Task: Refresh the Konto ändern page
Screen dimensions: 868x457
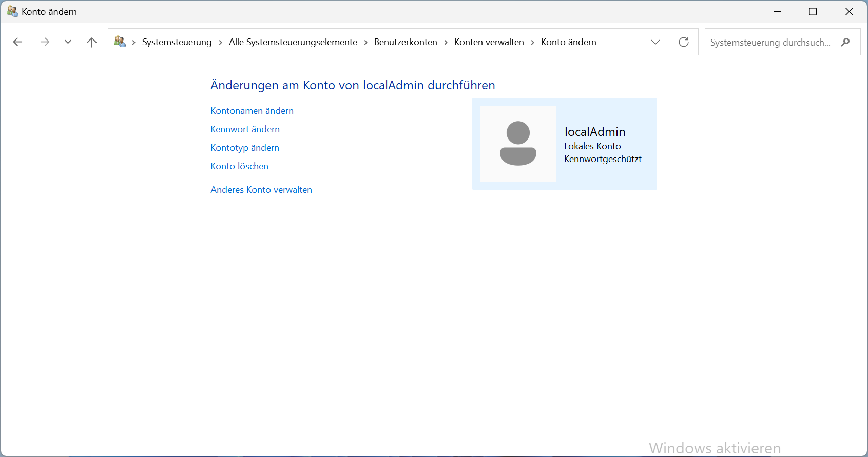Action: (683, 42)
